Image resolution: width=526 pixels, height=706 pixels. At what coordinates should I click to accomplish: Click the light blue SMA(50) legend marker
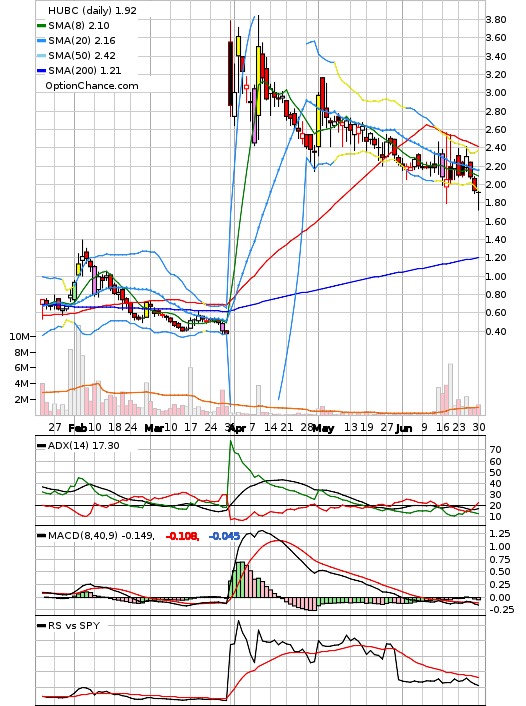point(41,55)
